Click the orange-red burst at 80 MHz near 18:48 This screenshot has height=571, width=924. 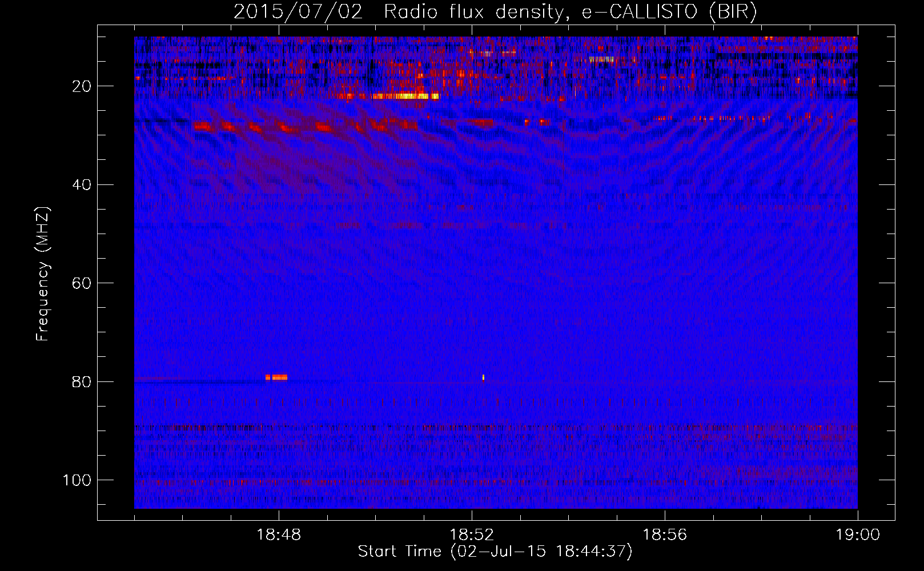(276, 377)
